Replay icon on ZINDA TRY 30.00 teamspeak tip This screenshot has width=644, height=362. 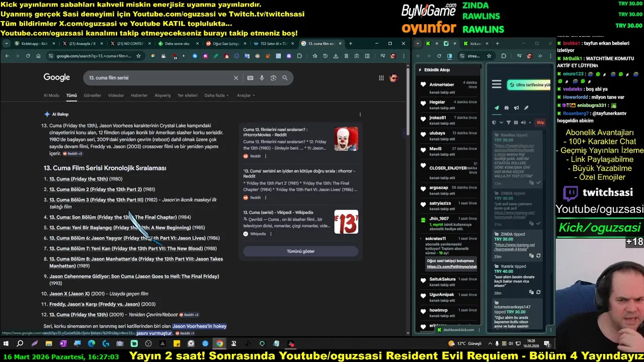click(538, 256)
